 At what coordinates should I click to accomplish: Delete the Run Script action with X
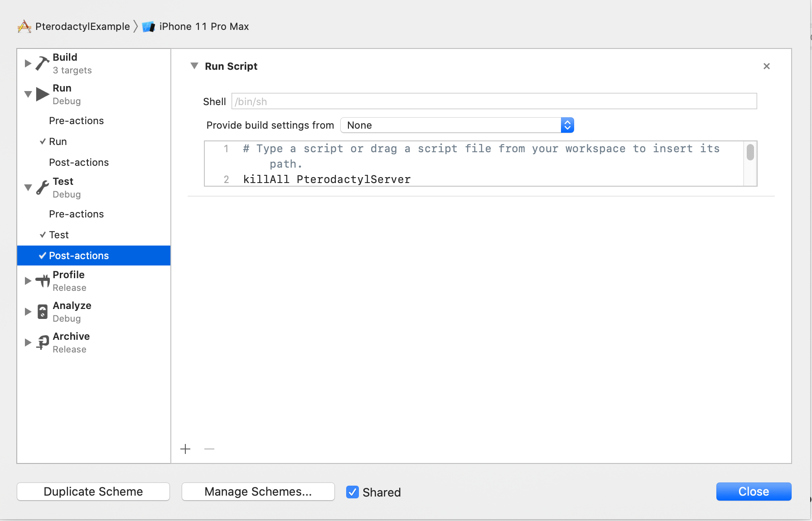click(767, 66)
